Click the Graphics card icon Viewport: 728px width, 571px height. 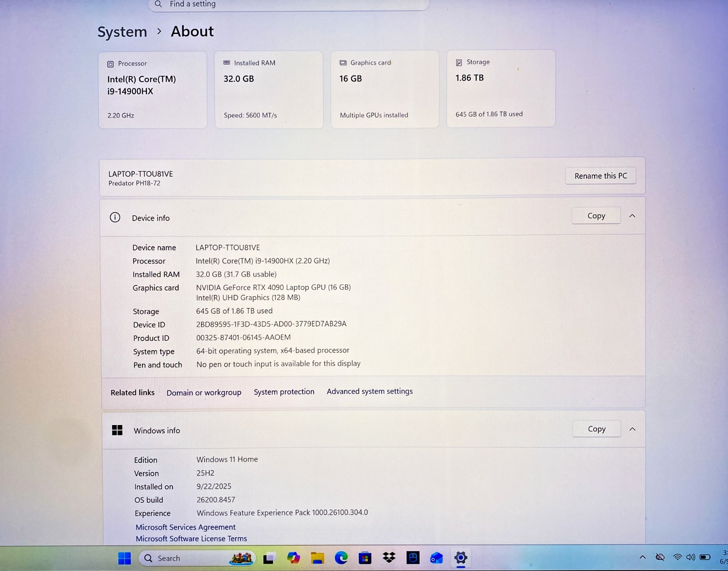click(343, 63)
